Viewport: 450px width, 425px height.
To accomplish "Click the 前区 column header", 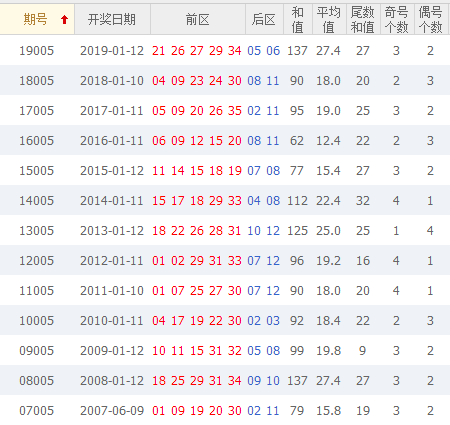I will [198, 19].
